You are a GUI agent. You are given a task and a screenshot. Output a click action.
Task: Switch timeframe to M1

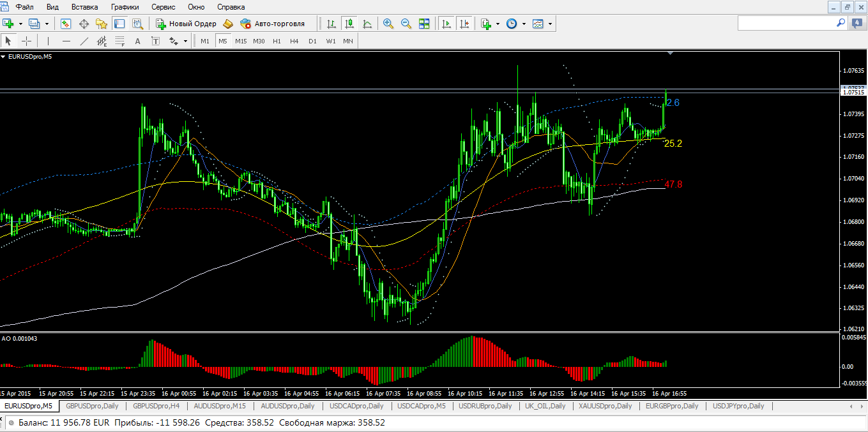click(205, 41)
